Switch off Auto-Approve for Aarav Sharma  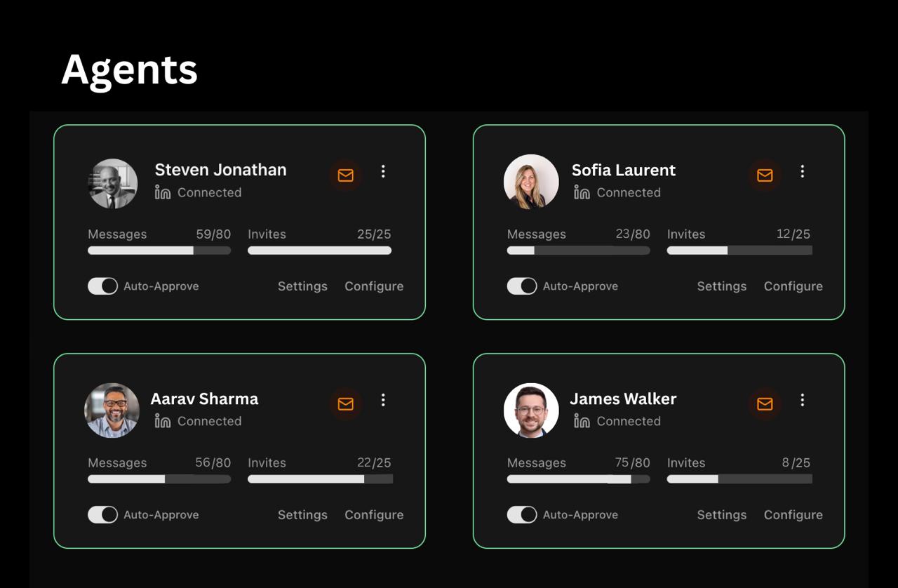point(102,514)
